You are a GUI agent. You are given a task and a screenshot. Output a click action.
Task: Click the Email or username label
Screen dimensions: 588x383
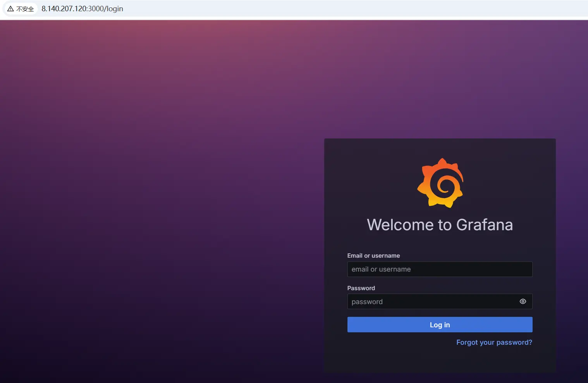(373, 256)
